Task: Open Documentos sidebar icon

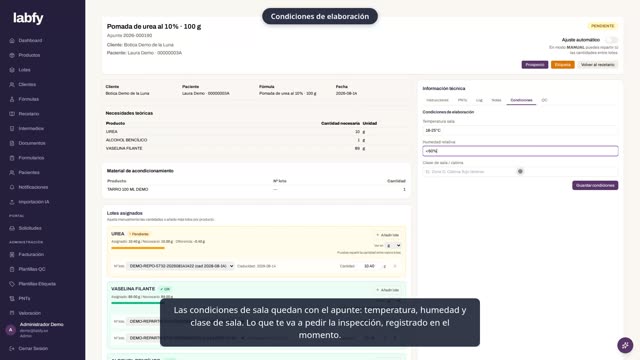Action: click(x=12, y=144)
